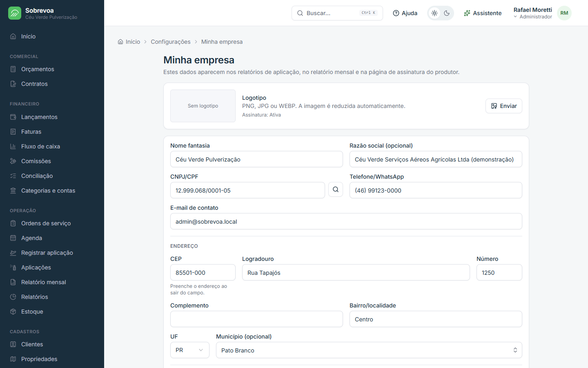Image resolution: width=588 pixels, height=368 pixels.
Task: Open the Ajuda help button
Action: click(x=405, y=13)
